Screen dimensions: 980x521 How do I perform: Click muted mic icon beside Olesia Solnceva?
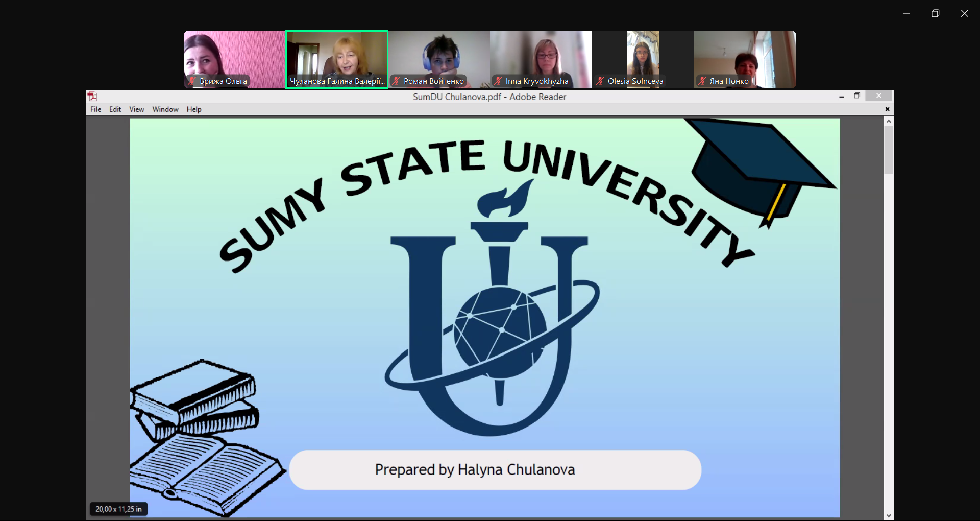pos(600,81)
